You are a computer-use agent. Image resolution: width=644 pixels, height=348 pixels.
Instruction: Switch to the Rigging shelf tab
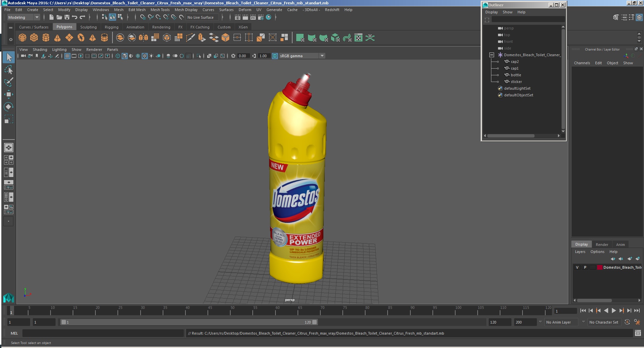111,27
